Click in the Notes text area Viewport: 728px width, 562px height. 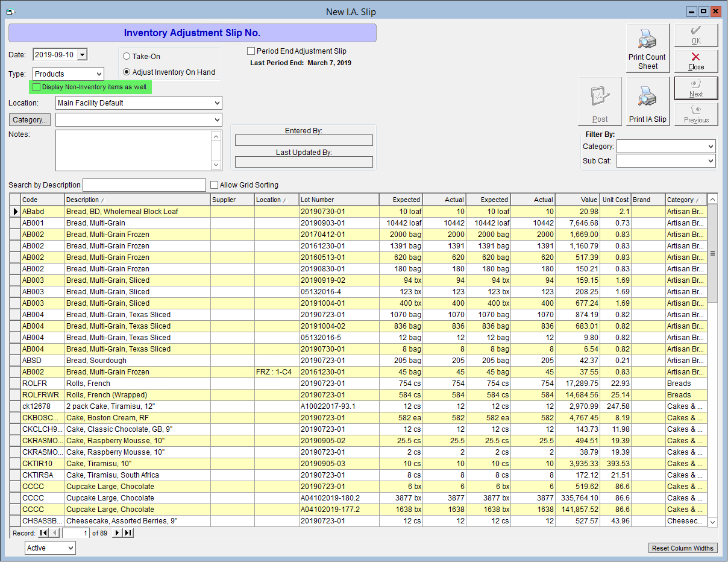134,151
